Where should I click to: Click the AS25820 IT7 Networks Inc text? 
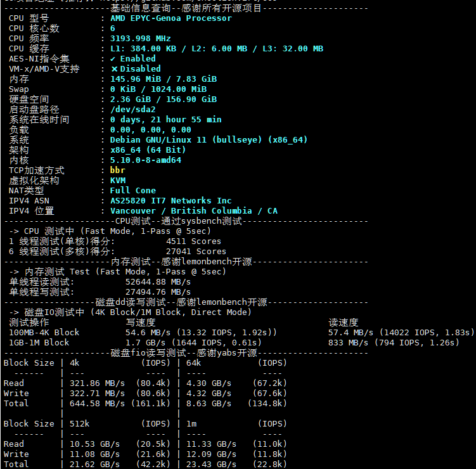pos(170,200)
